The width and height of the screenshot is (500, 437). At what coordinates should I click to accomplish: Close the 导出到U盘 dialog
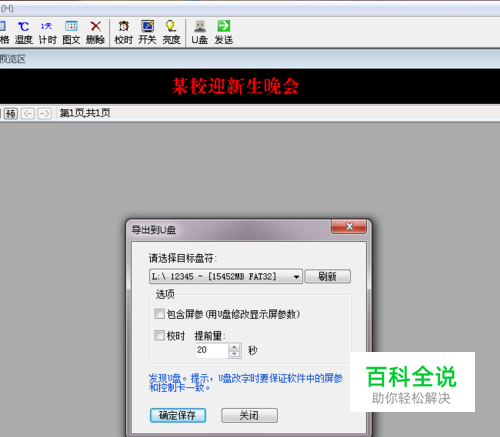click(349, 226)
